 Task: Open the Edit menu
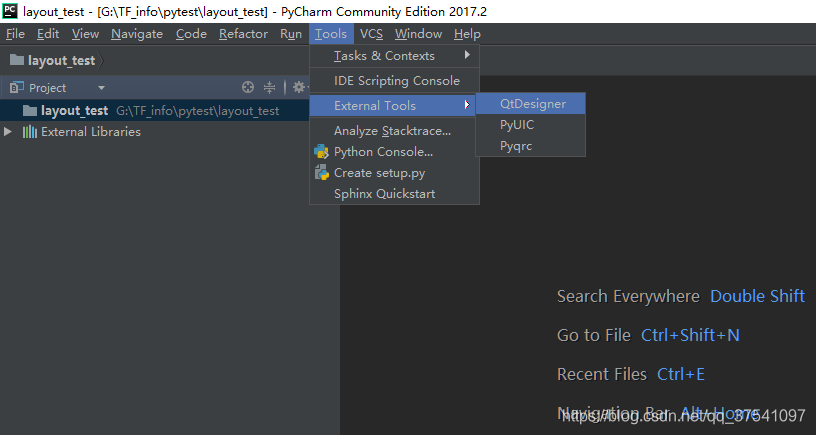[x=48, y=34]
